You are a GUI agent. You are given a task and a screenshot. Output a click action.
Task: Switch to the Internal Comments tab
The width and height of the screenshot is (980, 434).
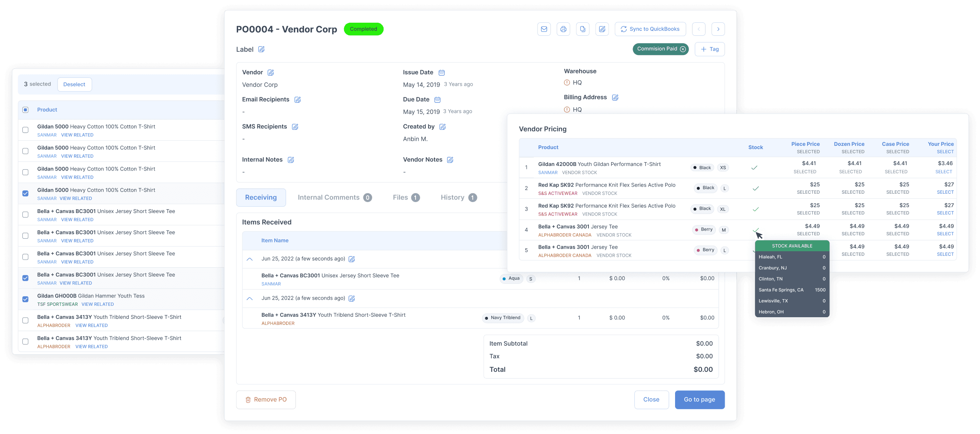click(x=334, y=197)
